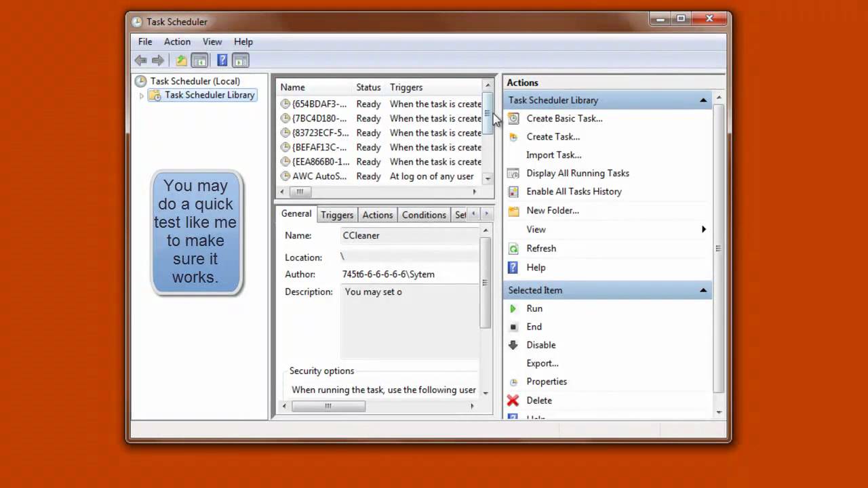This screenshot has width=868, height=488.
Task: Open the Action menu
Action: pyautogui.click(x=177, y=41)
